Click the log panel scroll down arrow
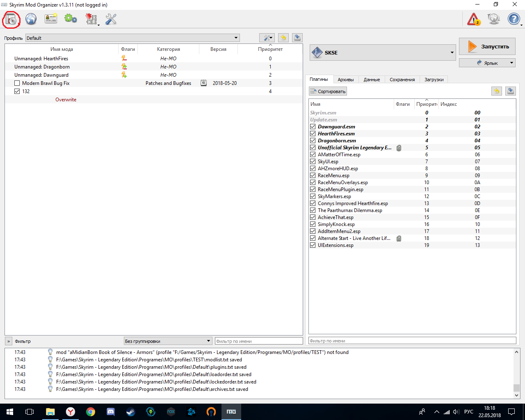 click(x=516, y=395)
